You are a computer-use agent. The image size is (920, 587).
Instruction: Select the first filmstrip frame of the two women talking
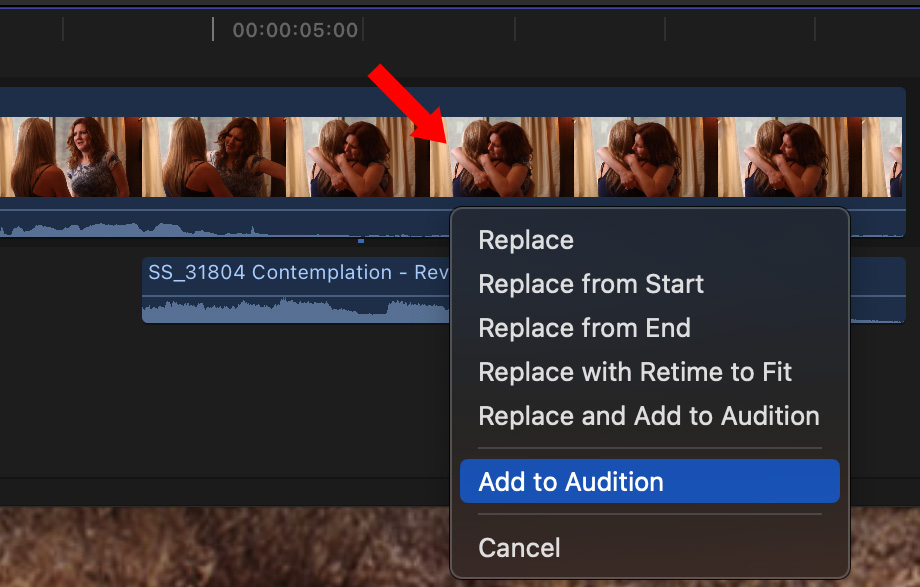pyautogui.click(x=70, y=157)
